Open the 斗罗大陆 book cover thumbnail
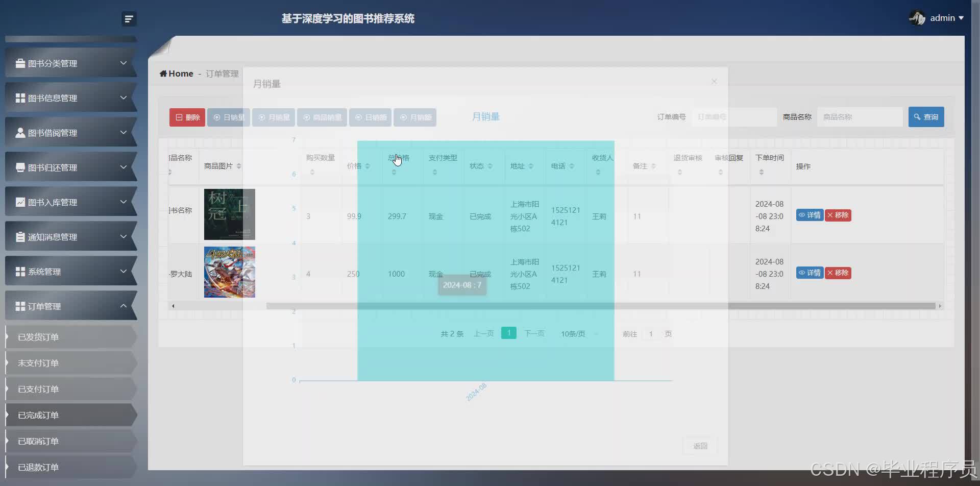 (x=230, y=272)
